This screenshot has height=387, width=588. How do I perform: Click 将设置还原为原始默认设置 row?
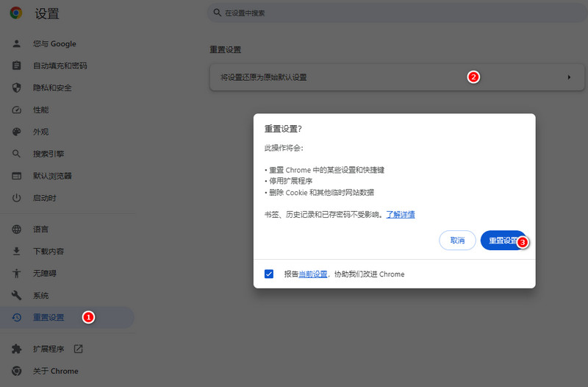coord(397,77)
